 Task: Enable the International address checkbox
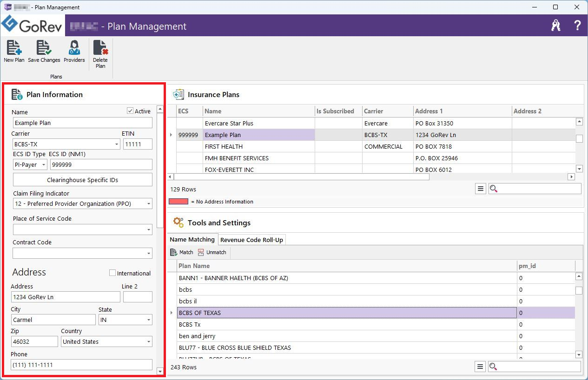112,273
